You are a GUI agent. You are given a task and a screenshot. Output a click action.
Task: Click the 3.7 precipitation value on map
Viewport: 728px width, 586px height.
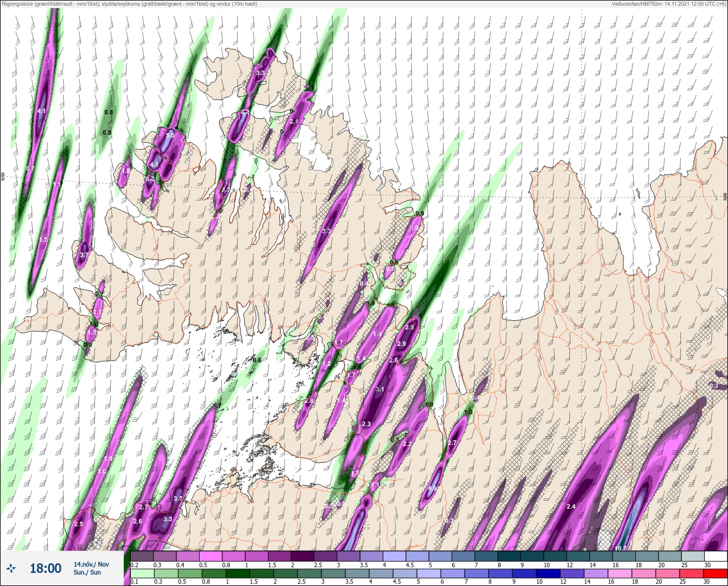(x=84, y=255)
